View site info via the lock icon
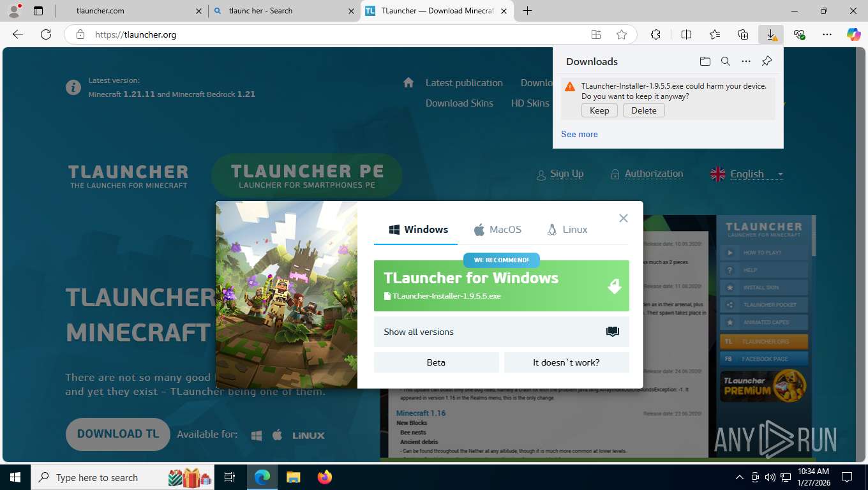Screen dimensions: 868x490 (80, 34)
